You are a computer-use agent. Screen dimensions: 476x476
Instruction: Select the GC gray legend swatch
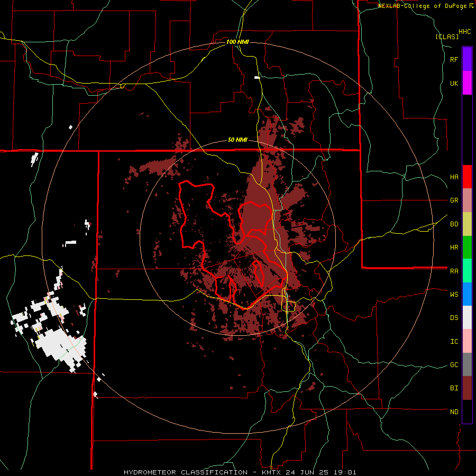tap(467, 364)
